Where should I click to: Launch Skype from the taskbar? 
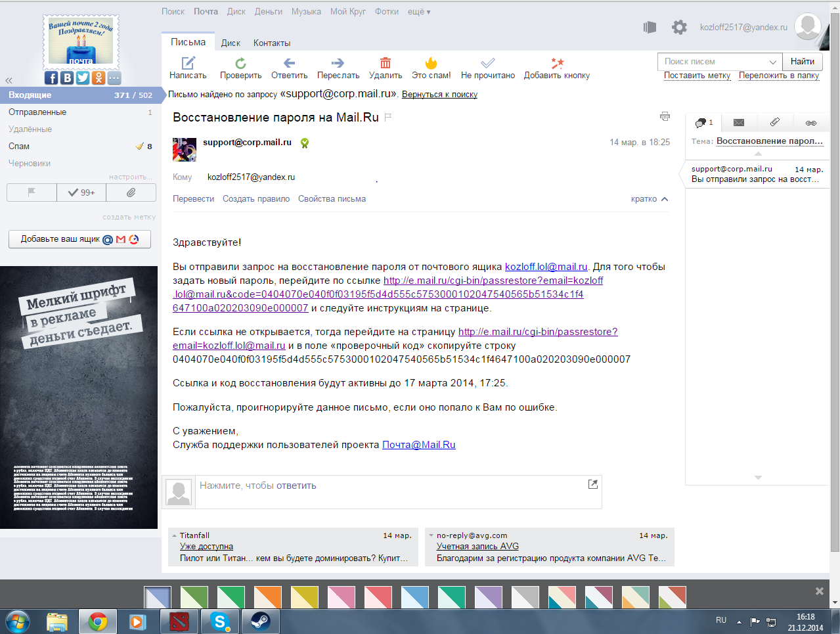coord(219,621)
